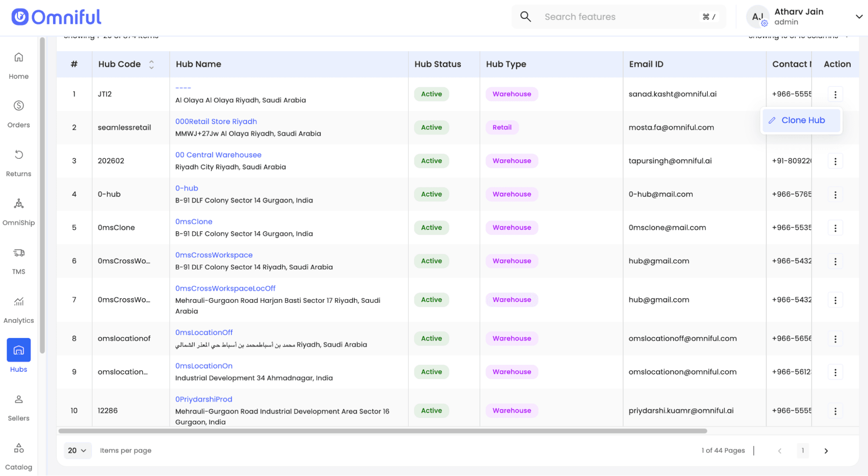868x476 pixels.
Task: Open Analytics chart icon
Action: [x=19, y=302]
